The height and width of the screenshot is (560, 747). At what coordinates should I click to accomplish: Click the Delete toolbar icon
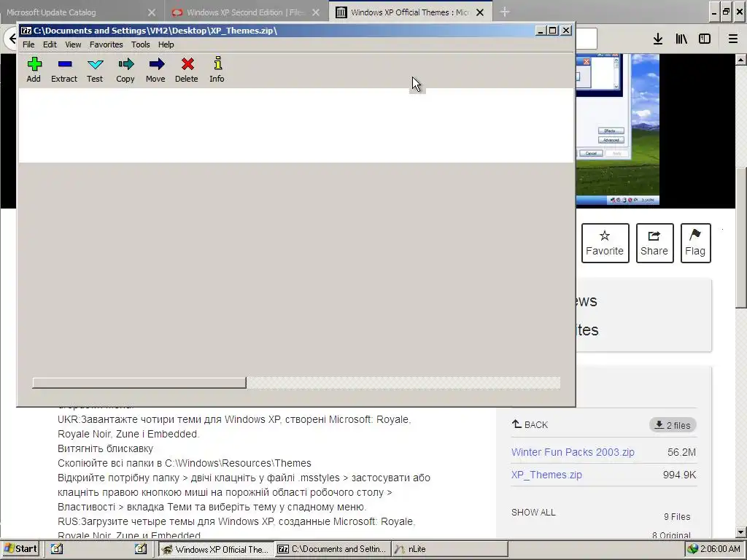pyautogui.click(x=186, y=69)
